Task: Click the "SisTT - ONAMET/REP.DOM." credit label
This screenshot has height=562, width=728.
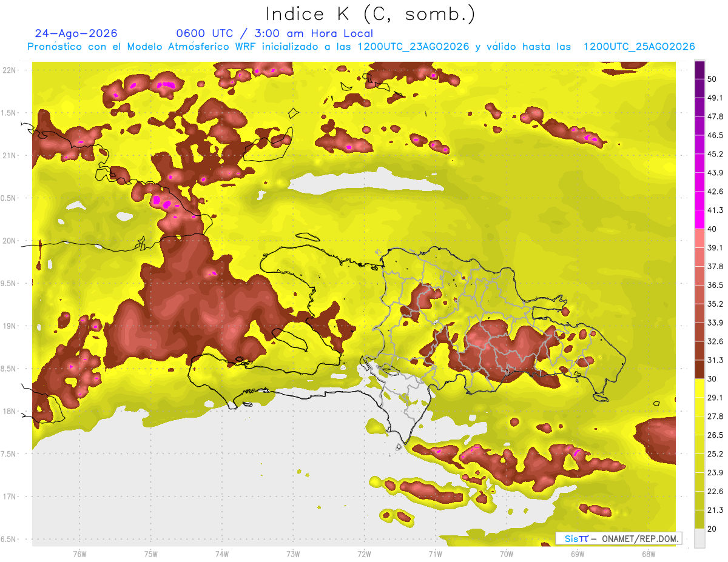Action: pos(619,538)
